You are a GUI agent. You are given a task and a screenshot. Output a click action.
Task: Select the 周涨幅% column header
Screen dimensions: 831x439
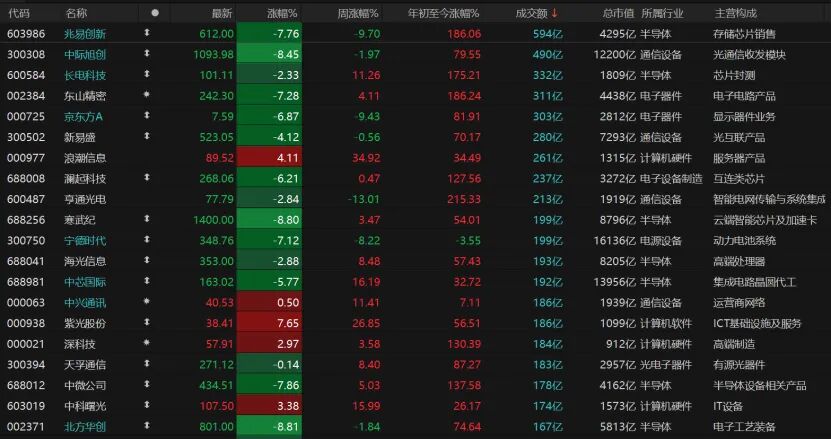tap(358, 14)
